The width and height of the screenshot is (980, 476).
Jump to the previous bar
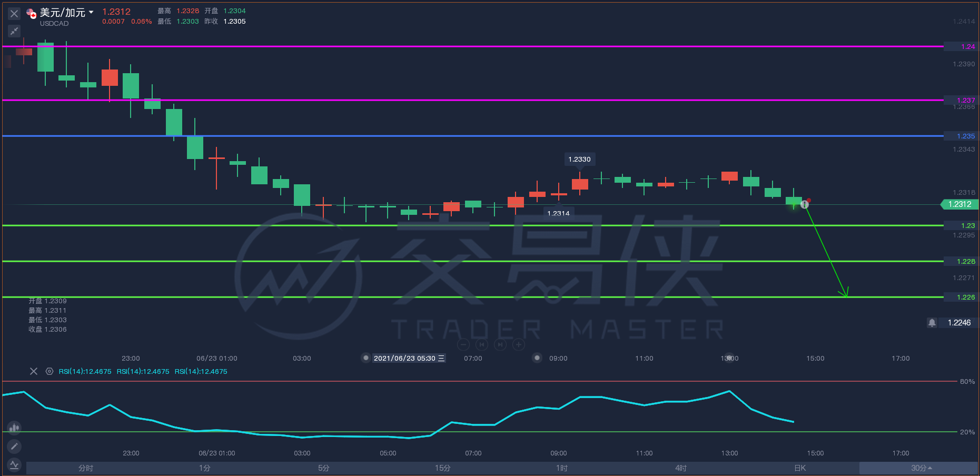(482, 344)
